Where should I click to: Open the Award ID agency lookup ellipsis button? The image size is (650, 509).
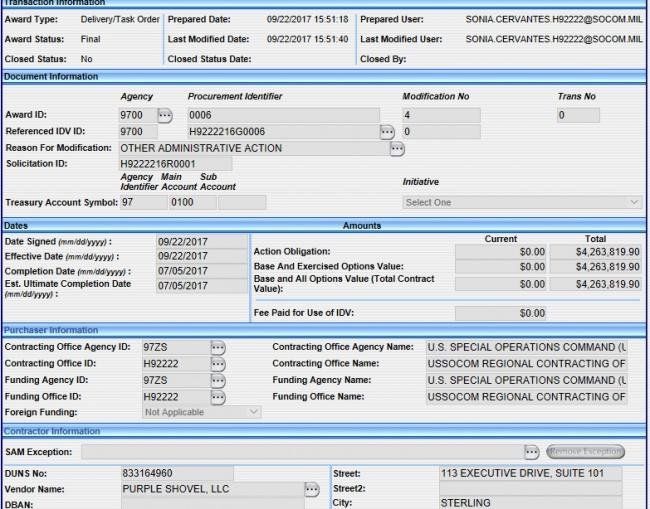tap(166, 116)
